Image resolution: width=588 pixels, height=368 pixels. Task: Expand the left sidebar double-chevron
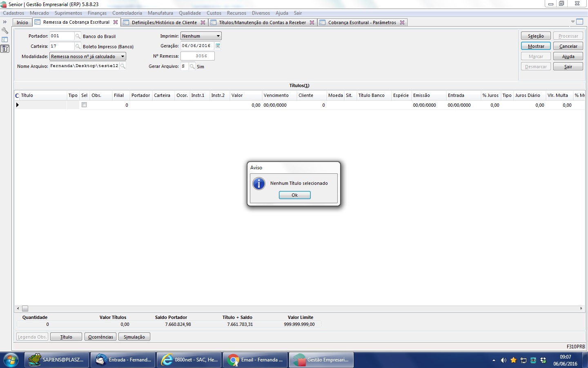[x=5, y=22]
